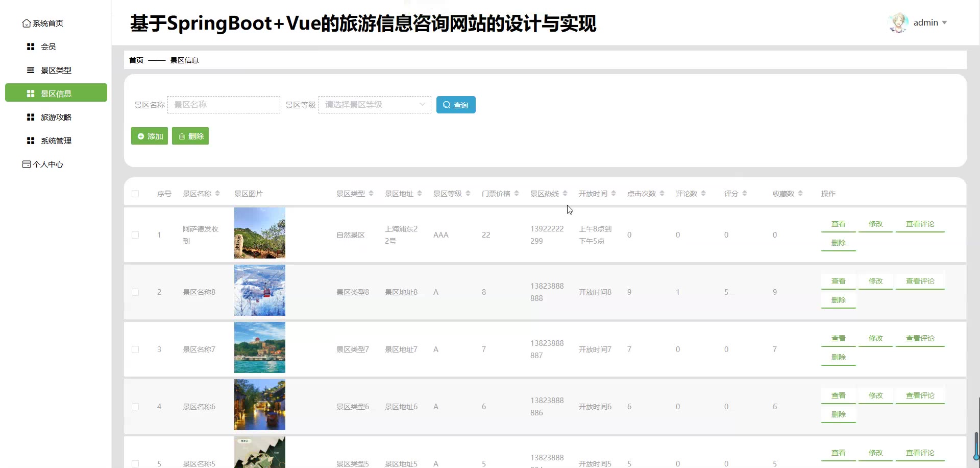The height and width of the screenshot is (468, 980).
Task: Open 系统管理 menu in sidebar
Action: click(x=56, y=141)
